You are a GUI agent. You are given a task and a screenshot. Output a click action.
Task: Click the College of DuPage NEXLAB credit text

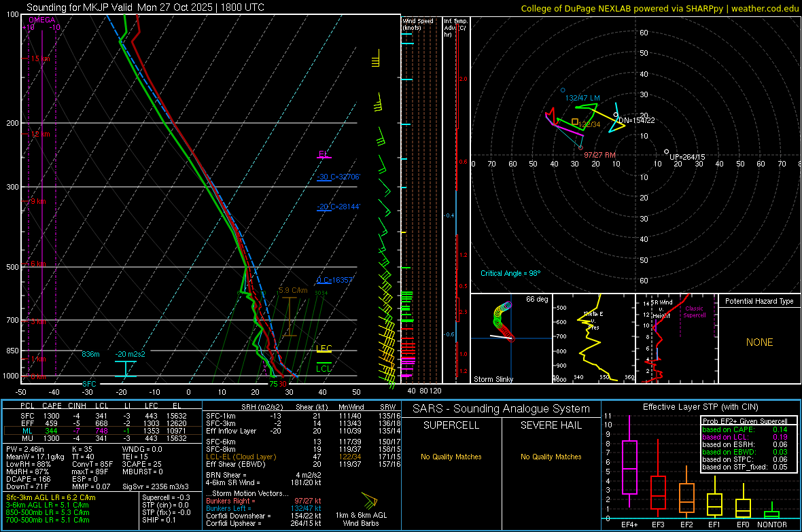(x=659, y=8)
